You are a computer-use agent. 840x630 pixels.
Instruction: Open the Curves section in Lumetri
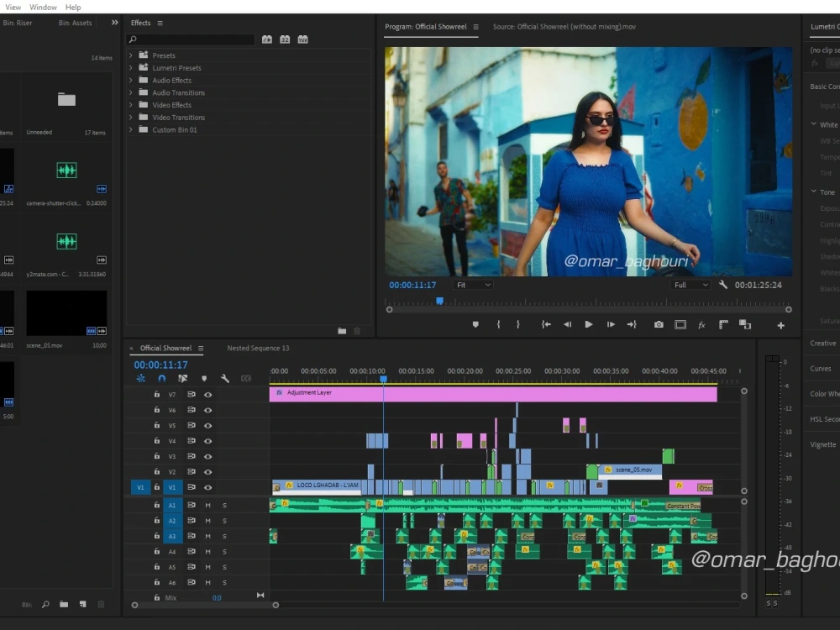820,369
